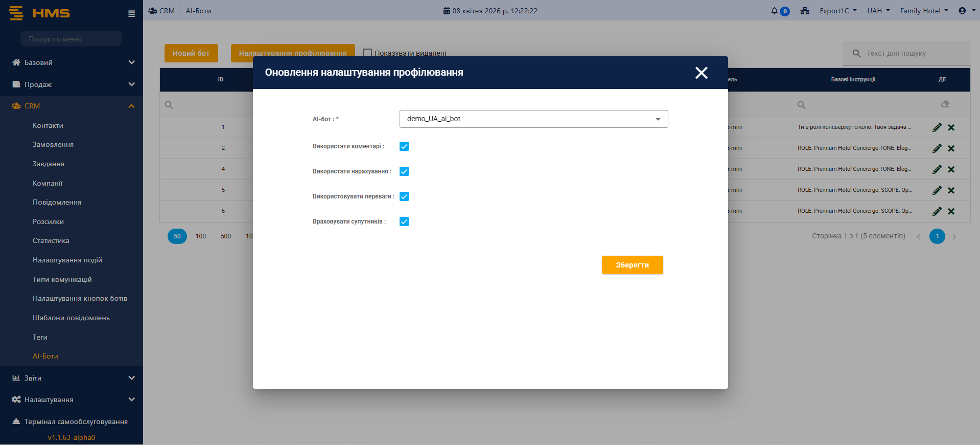Open the AI-бот dropdown selector
Screen dimensions: 980x445
tap(533, 119)
